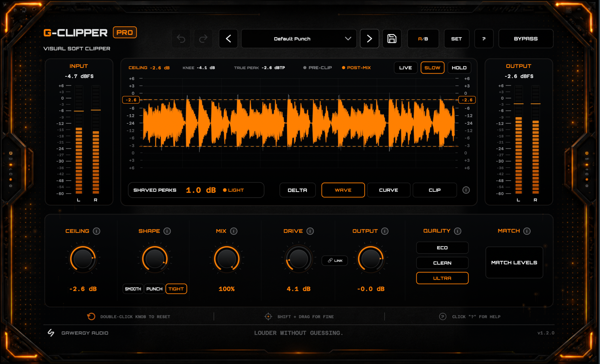Click the TRUE PEAK -2.6 dBTP readout
This screenshot has width=600, height=364.
(259, 68)
